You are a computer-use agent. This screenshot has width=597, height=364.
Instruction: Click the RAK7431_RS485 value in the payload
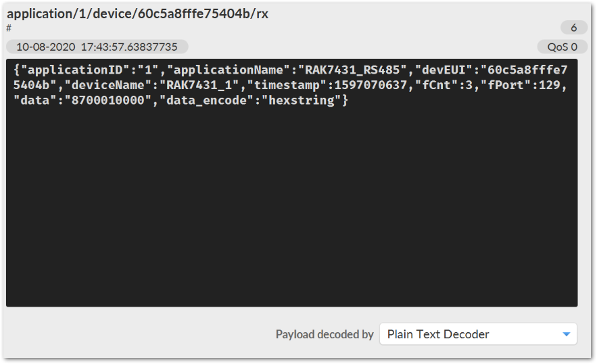tap(352, 70)
